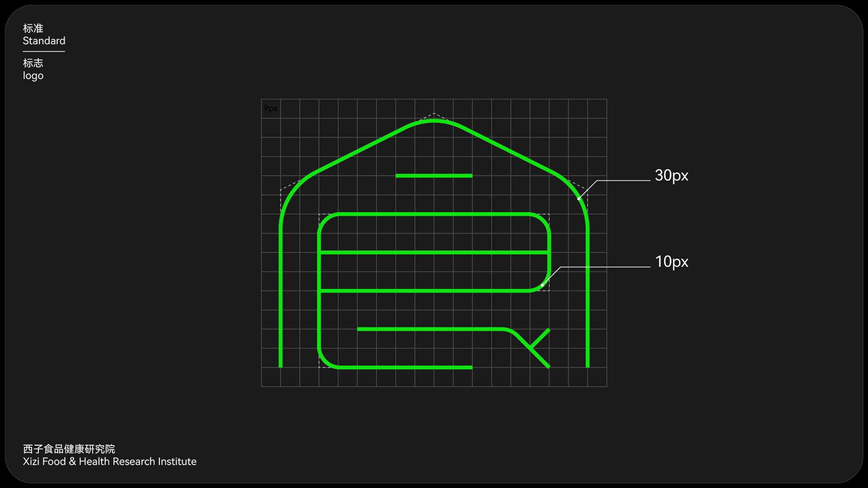This screenshot has width=868, height=488.
Task: Click the white divider line under Standard
Action: [44, 51]
